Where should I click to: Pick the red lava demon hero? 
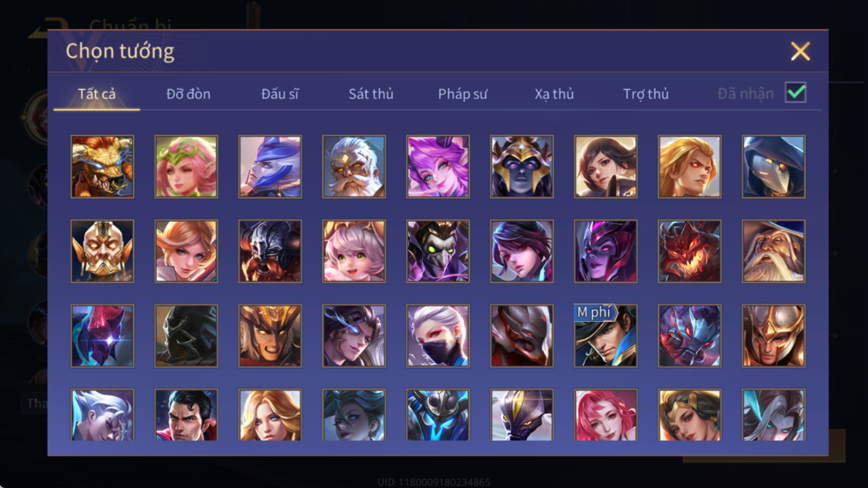click(x=690, y=251)
